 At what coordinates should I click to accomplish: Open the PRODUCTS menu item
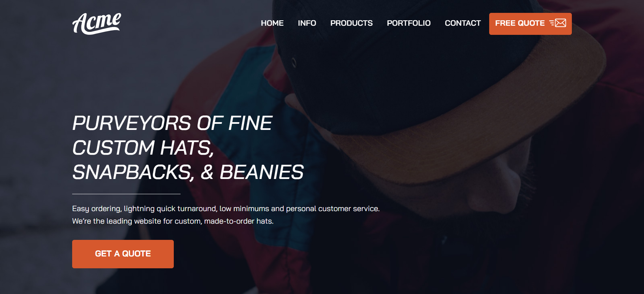[x=351, y=23]
